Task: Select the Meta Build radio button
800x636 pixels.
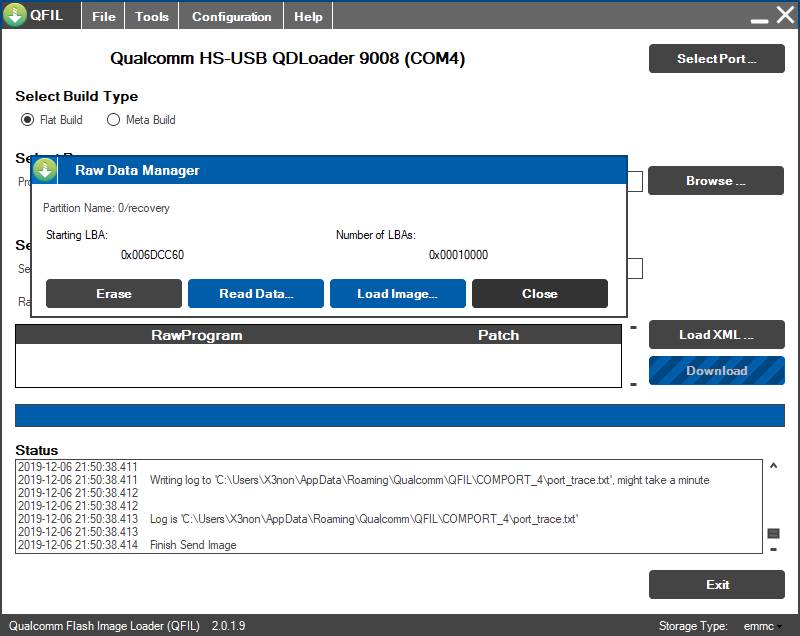Action: 113,120
